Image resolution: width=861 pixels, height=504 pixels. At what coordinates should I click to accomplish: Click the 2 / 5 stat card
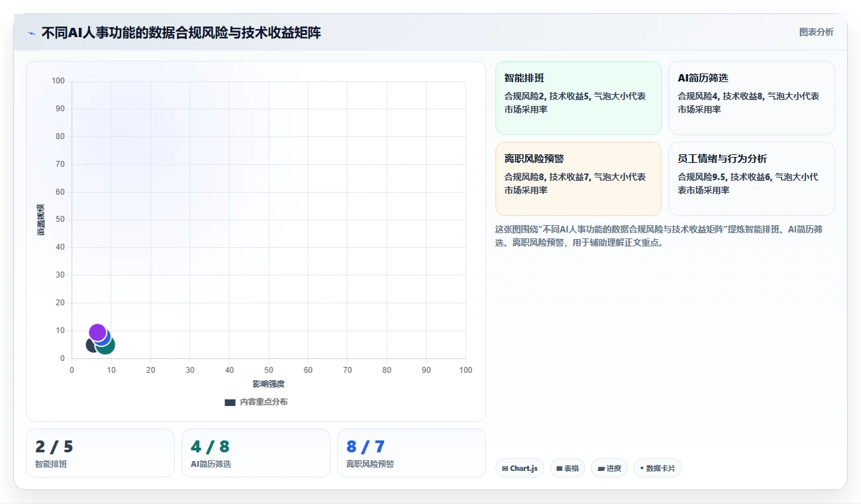[100, 453]
